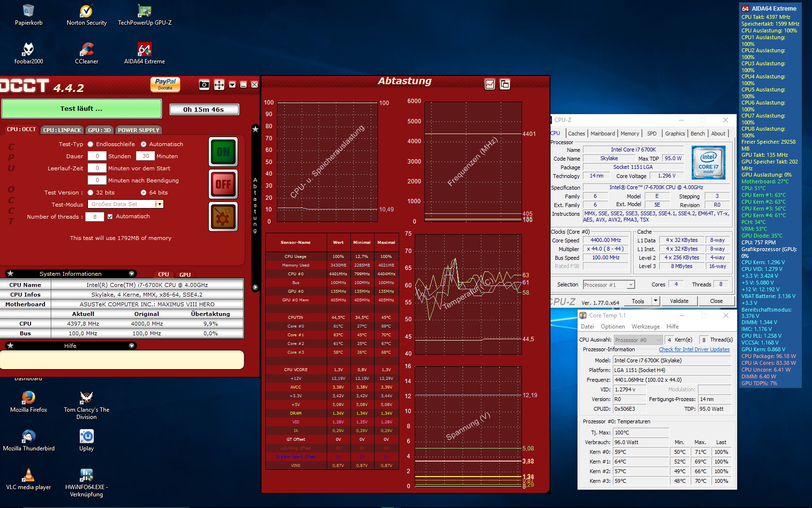
Task: Click the graph view icon in Abtastung
Action: click(490, 84)
